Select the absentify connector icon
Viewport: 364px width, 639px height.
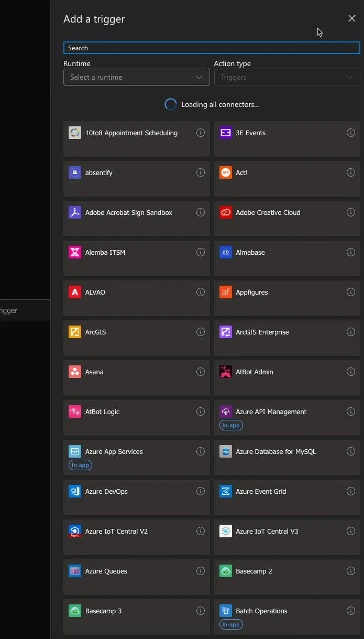(x=75, y=173)
